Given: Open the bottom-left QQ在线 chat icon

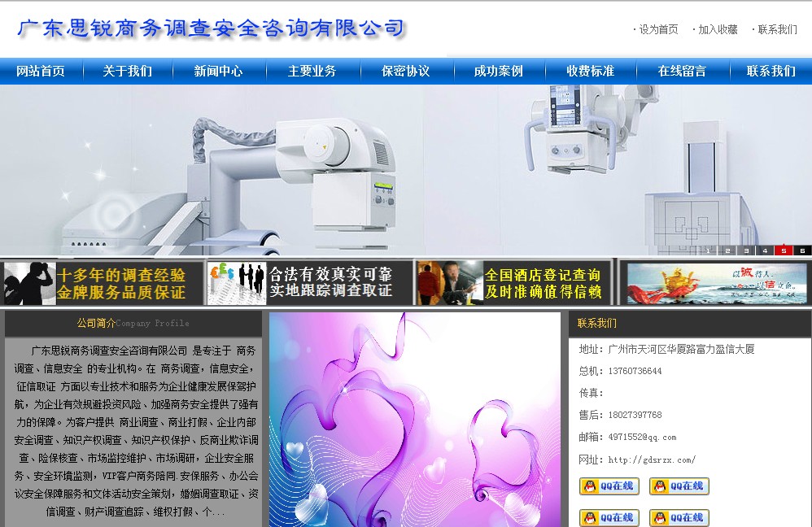Looking at the screenshot, I should click(609, 517).
